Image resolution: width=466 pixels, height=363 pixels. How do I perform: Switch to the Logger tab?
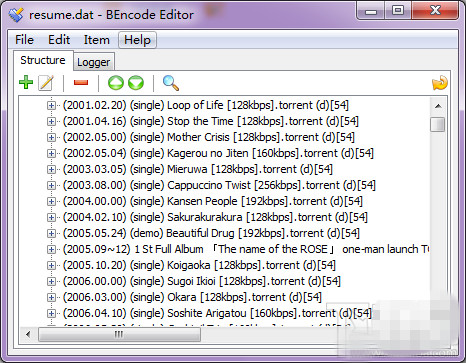pos(94,62)
